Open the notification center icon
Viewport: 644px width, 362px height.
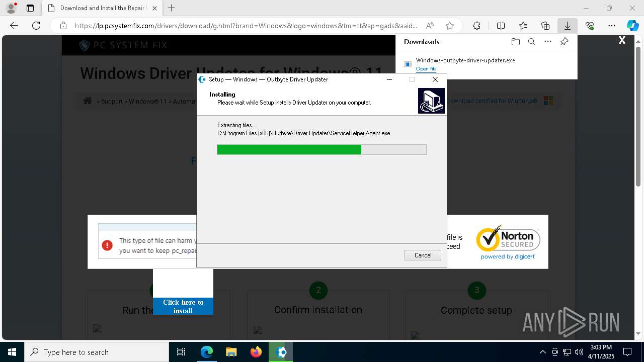pyautogui.click(x=627, y=352)
